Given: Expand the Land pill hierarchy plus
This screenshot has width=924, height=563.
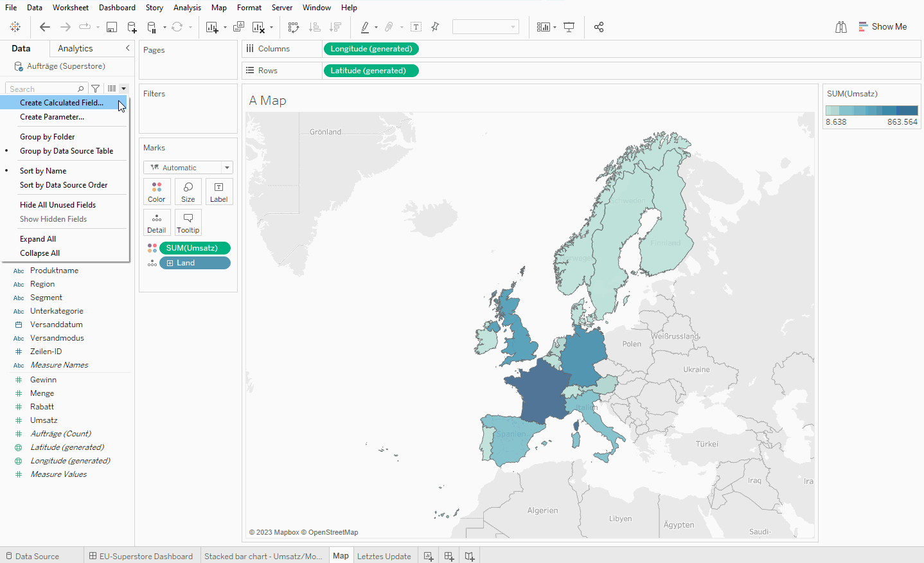Looking at the screenshot, I should 170,263.
